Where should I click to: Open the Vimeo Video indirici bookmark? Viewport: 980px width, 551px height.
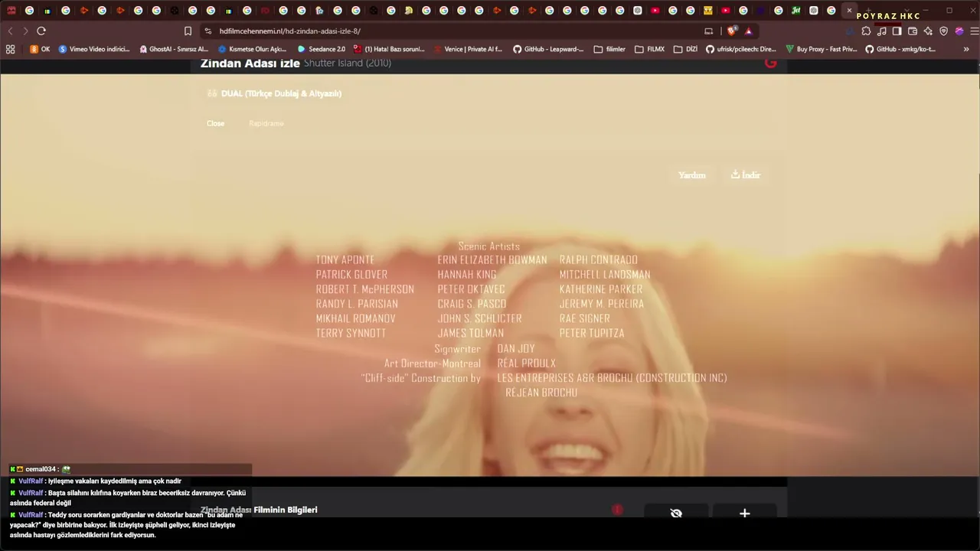(x=94, y=49)
